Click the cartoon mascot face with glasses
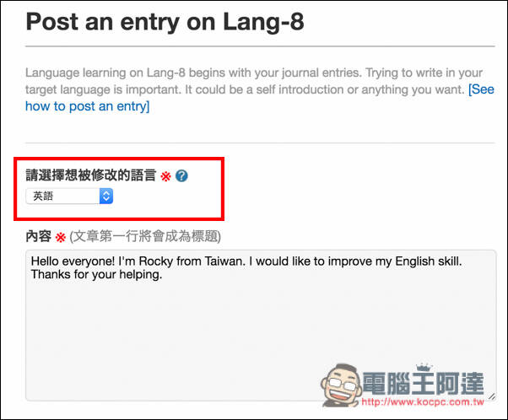Image resolution: width=508 pixels, height=420 pixels. click(341, 385)
